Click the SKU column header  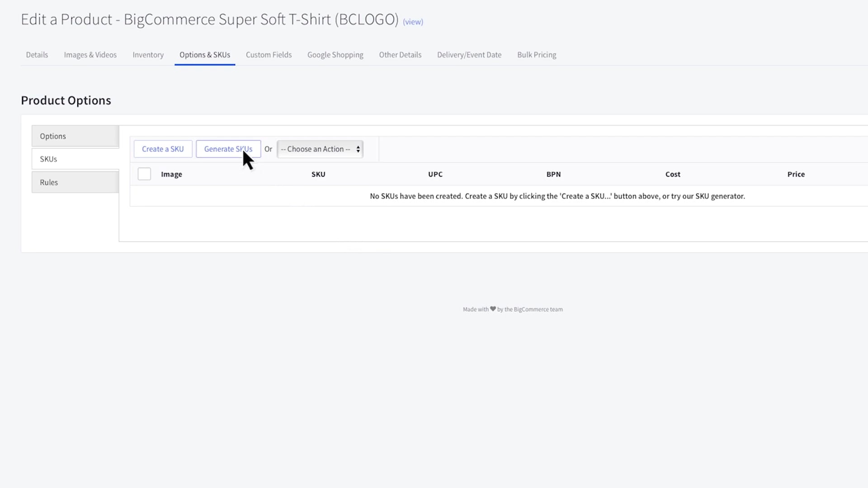(x=318, y=174)
